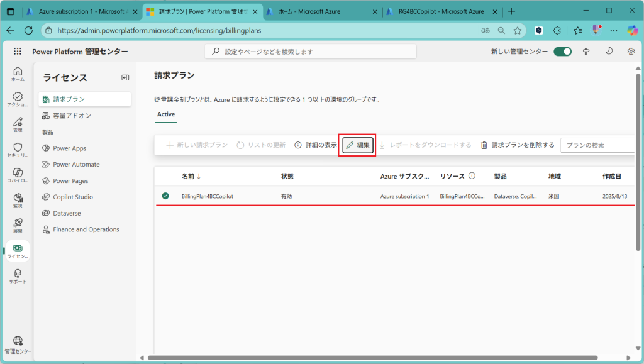Screen dimensions: 644x364
Task: Deselect the BillingPlan4BCCopilot row checkmark
Action: 165,196
